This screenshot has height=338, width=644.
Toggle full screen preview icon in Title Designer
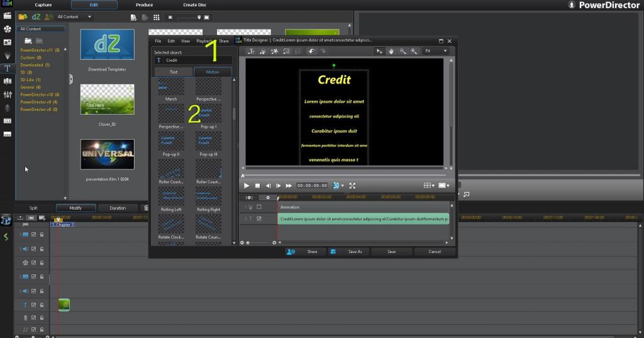tap(352, 186)
